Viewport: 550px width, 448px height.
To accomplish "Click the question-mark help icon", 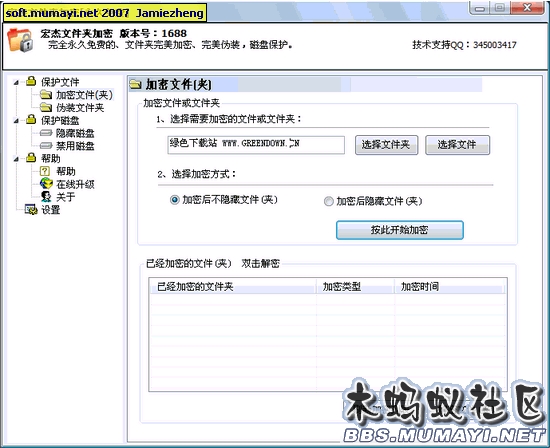I will click(45, 171).
